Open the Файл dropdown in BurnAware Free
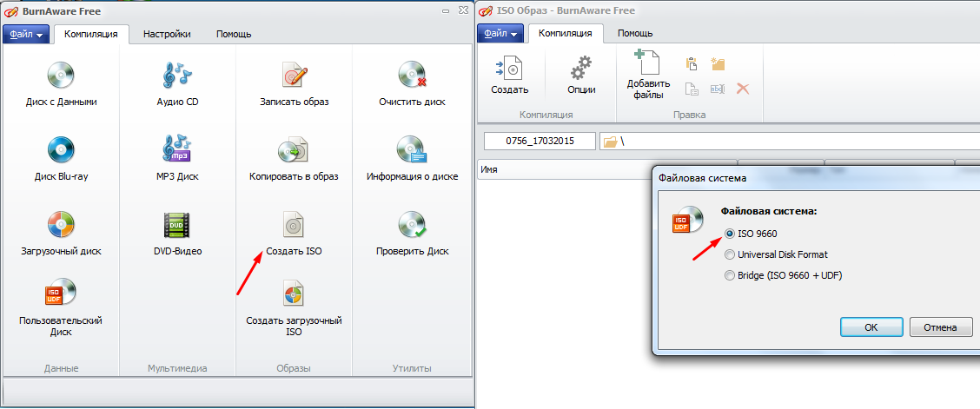The image size is (980, 409). click(27, 34)
